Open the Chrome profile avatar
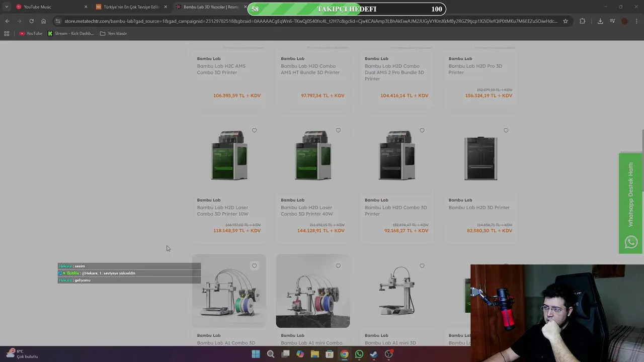The width and height of the screenshot is (644, 362). [624, 21]
